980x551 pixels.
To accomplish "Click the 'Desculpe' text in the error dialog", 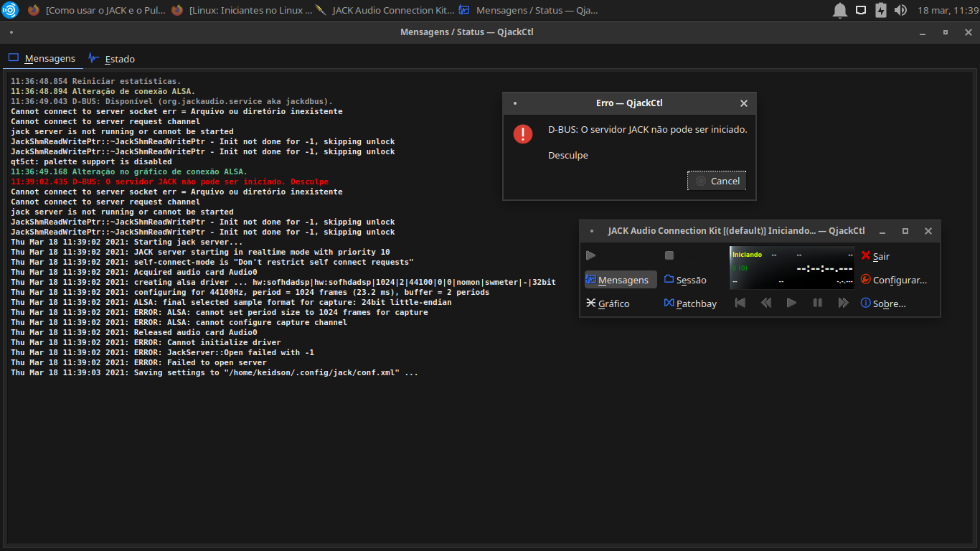I will (x=568, y=155).
